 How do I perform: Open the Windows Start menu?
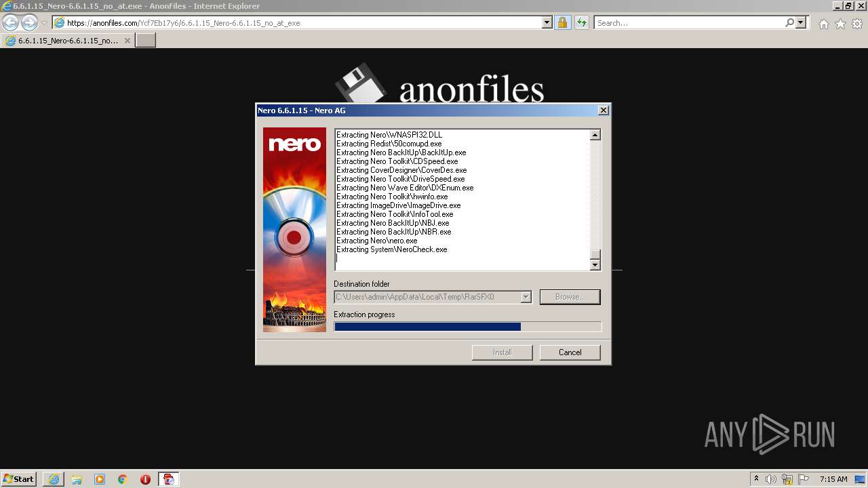point(19,479)
